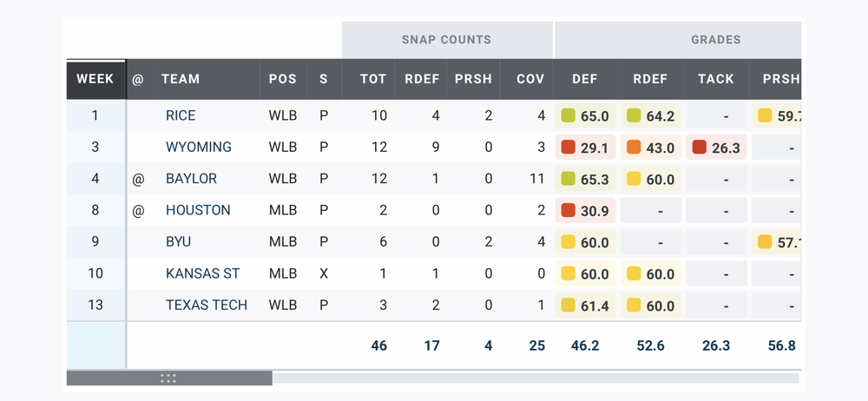The height and width of the screenshot is (401, 868).
Task: Click the GRADES group header
Action: pos(715,39)
